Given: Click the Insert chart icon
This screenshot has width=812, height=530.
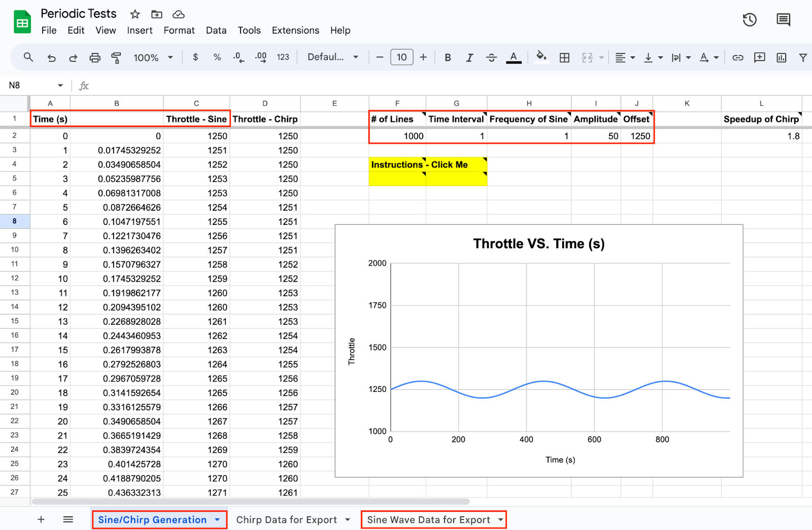Looking at the screenshot, I should pyautogui.click(x=781, y=58).
